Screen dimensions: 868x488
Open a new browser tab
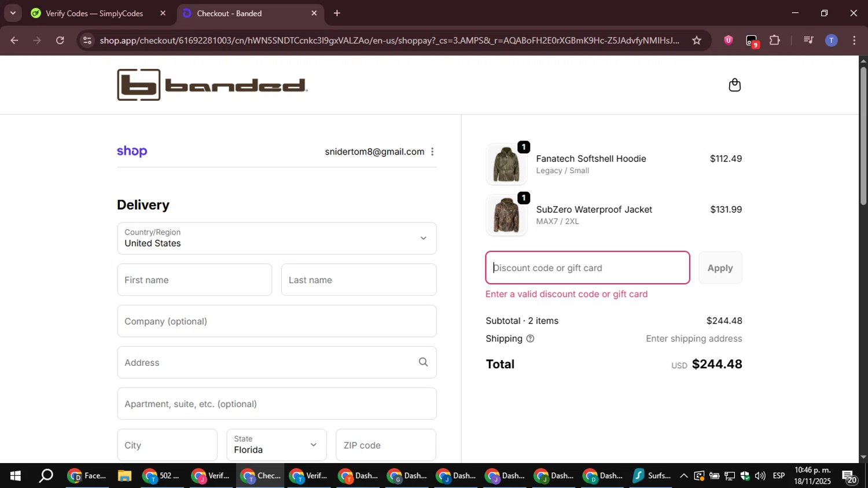(337, 13)
